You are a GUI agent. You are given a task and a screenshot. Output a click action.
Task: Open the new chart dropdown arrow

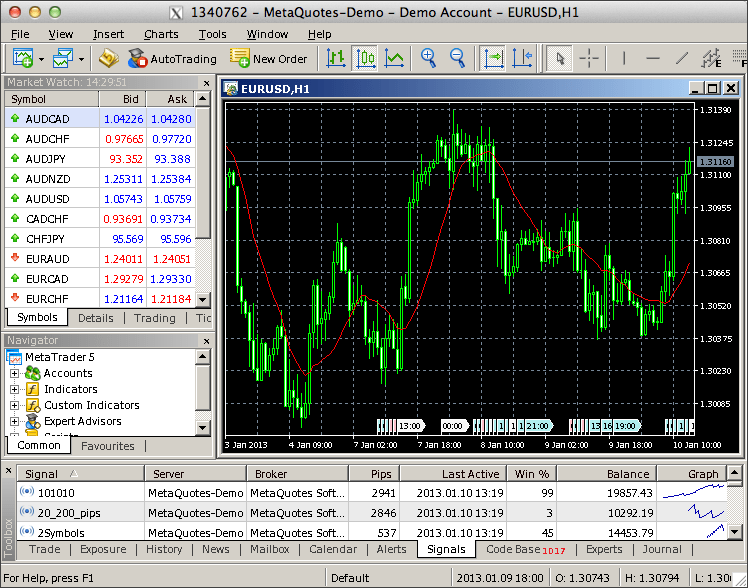(x=39, y=59)
